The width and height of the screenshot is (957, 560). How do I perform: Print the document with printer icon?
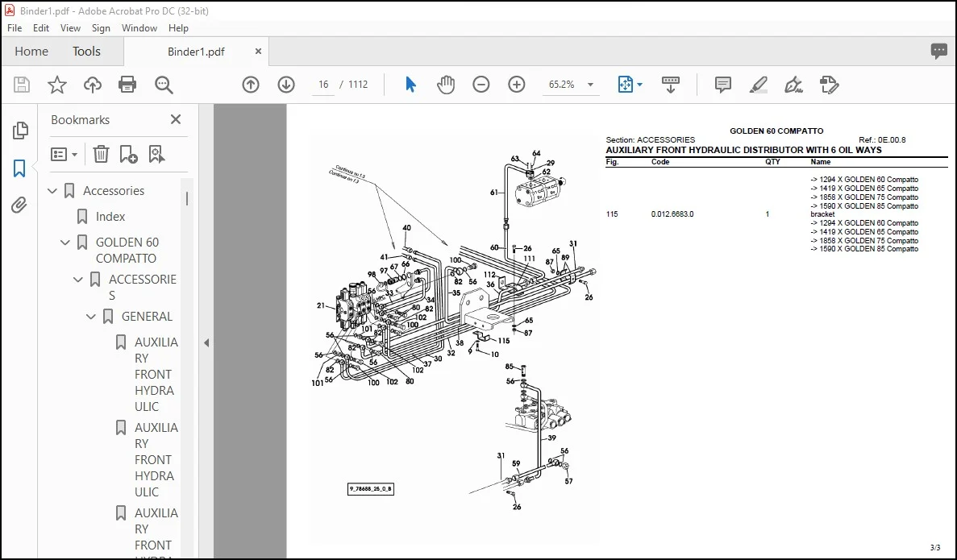[x=127, y=85]
